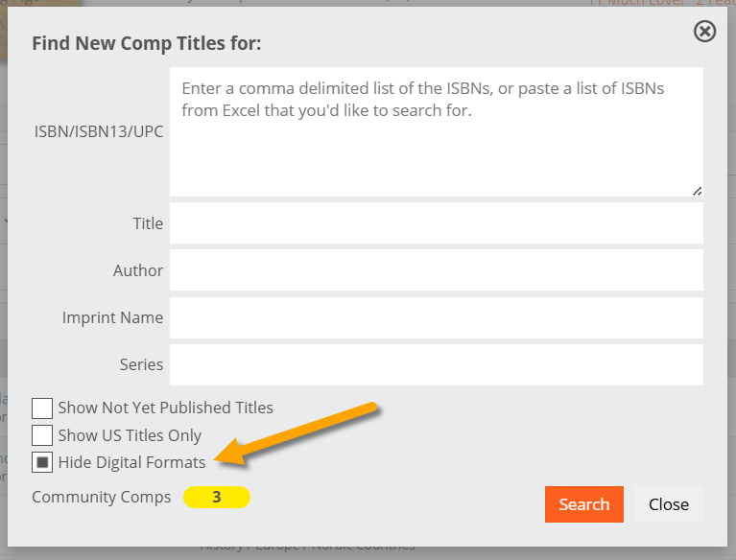This screenshot has height=560, width=736.
Task: Dismiss dialog with the circled X icon
Action: click(704, 32)
